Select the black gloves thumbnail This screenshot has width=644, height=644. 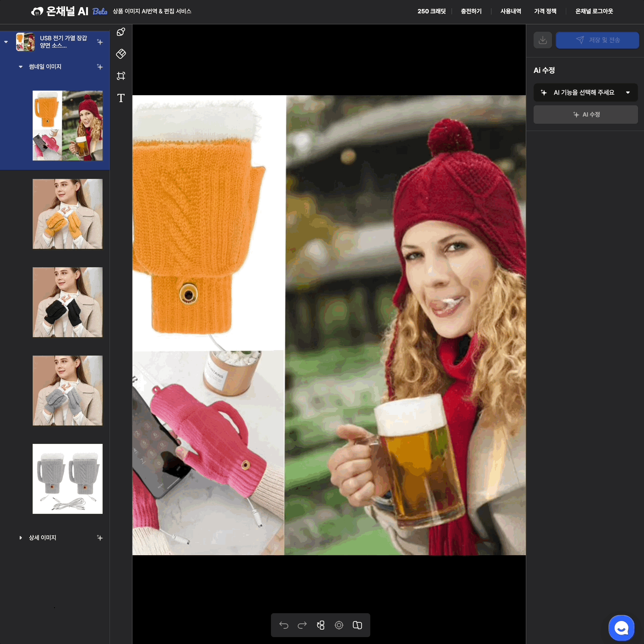point(68,302)
